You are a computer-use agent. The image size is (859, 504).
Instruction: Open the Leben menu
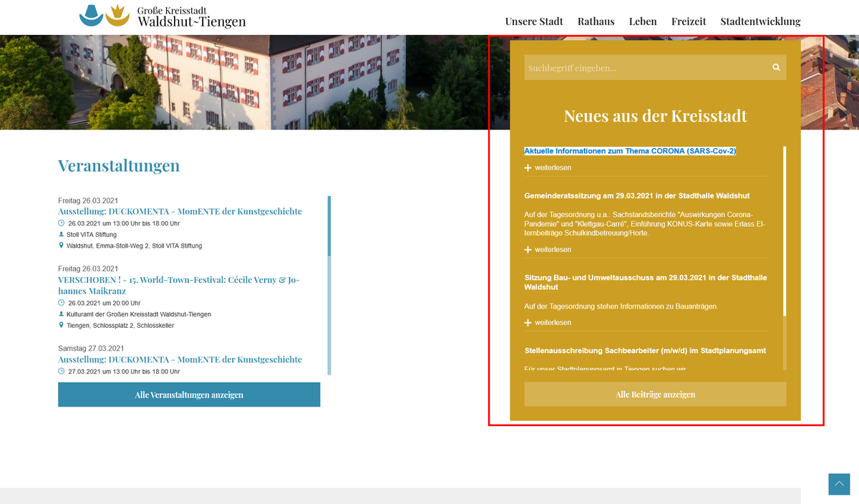coord(643,21)
